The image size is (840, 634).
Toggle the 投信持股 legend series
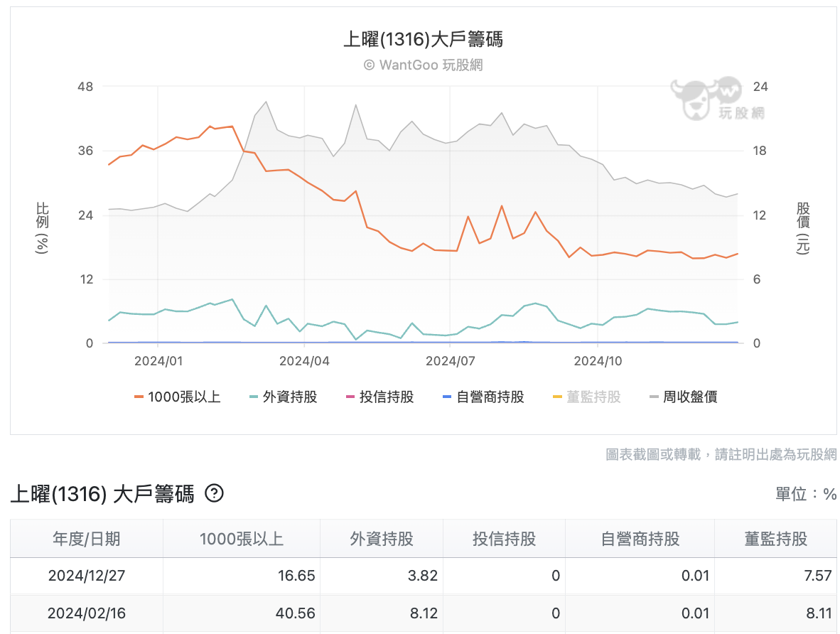coord(379,397)
